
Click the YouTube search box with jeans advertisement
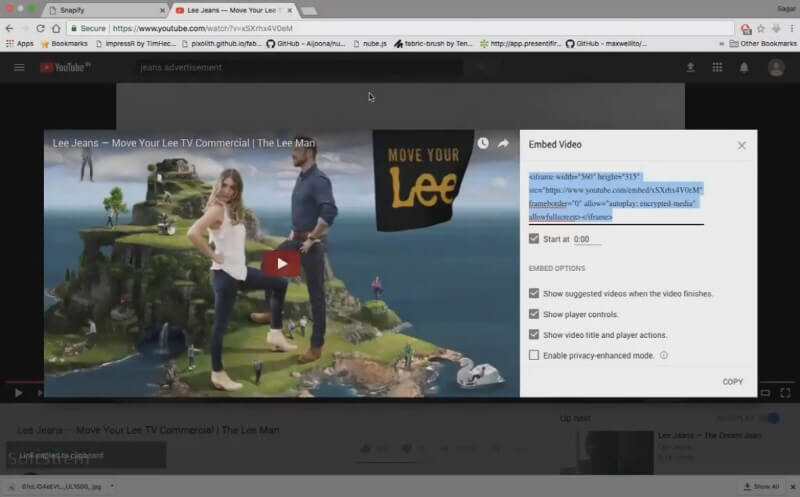click(x=301, y=67)
